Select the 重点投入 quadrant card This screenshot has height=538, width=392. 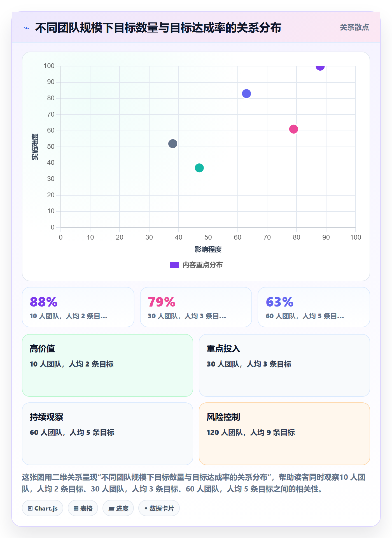[x=284, y=365]
